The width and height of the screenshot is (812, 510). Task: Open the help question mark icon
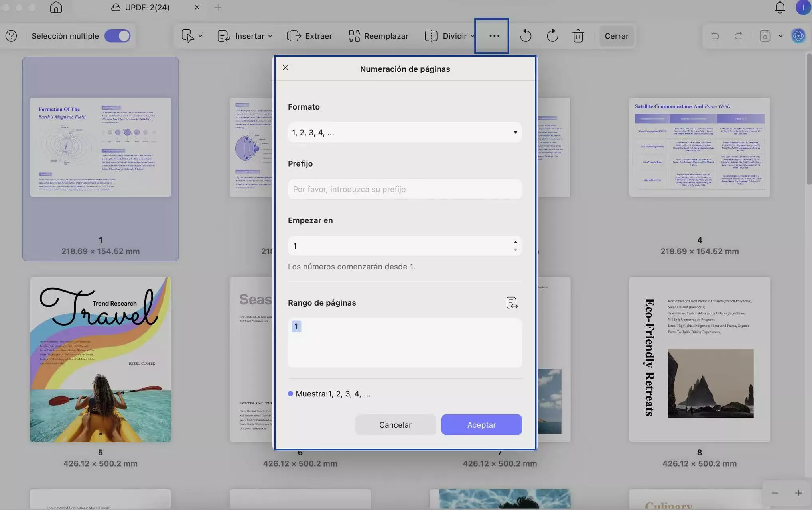coord(11,36)
